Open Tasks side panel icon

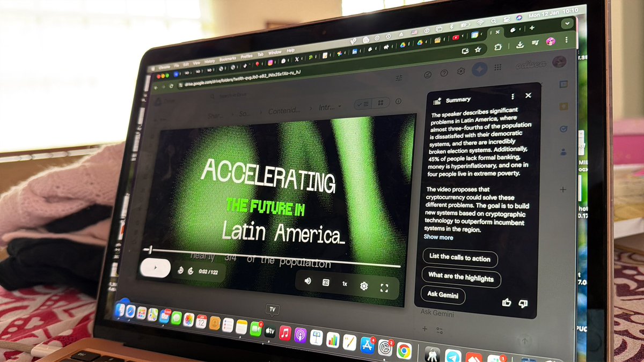coord(563,129)
